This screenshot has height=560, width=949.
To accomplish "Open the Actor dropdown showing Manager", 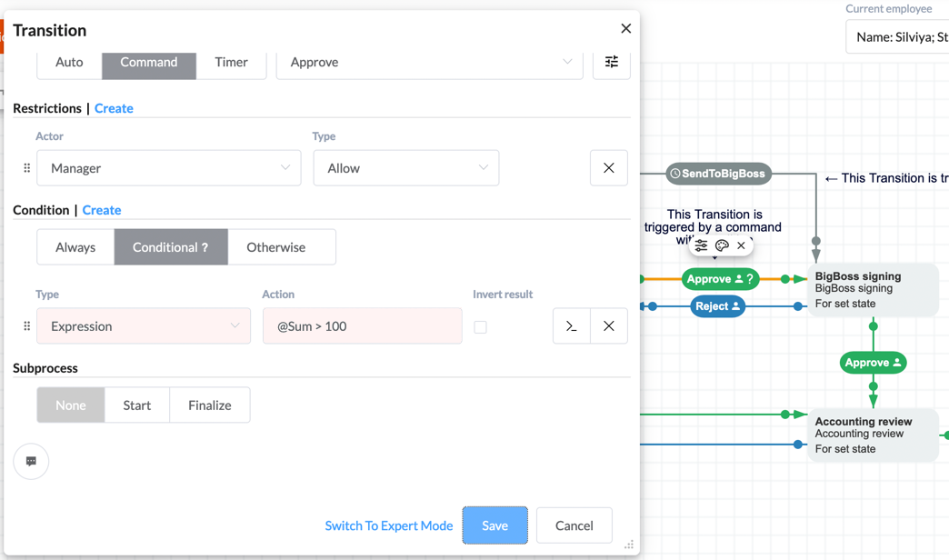I will (168, 167).
